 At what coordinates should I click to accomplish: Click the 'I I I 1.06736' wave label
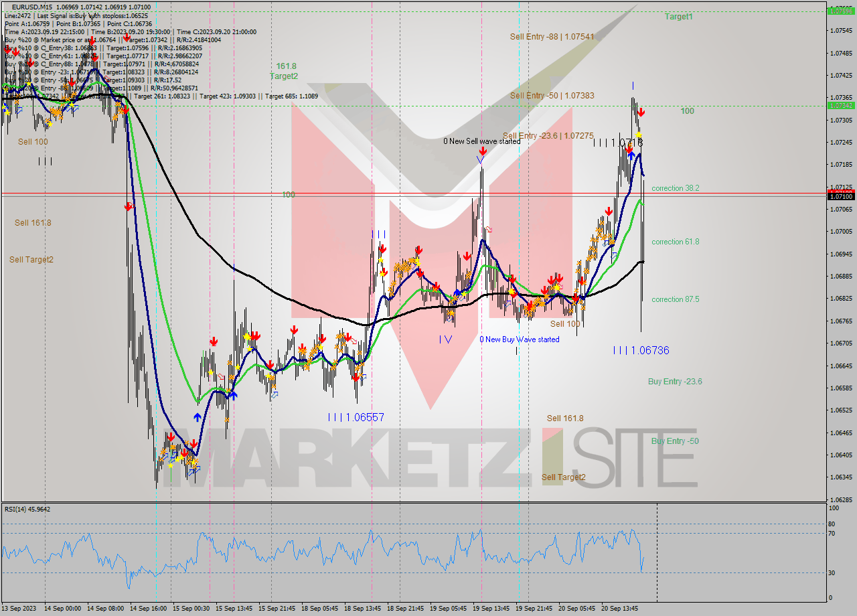(x=641, y=350)
